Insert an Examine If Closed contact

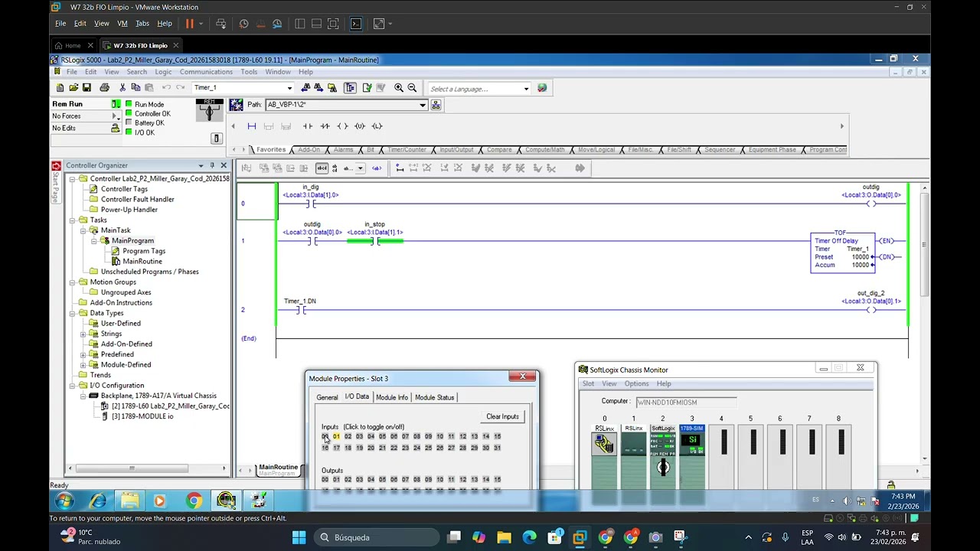[308, 126]
